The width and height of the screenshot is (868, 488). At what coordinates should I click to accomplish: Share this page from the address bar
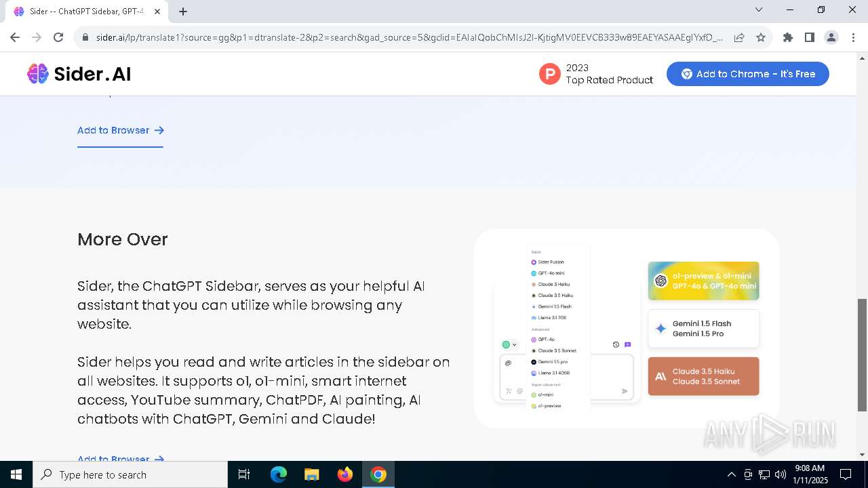[x=739, y=37]
